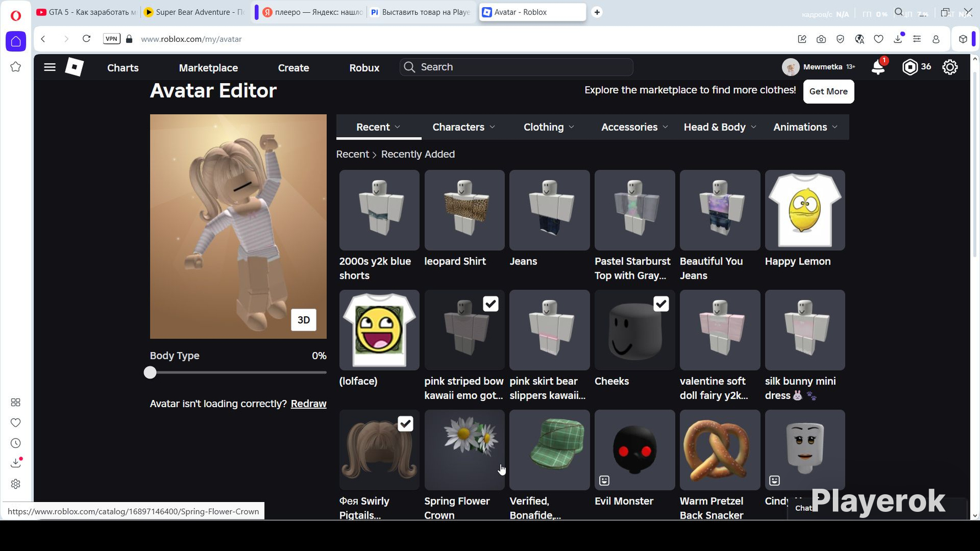980x551 pixels.
Task: Switch to the Super Bear Adventure tab
Action: [x=194, y=12]
